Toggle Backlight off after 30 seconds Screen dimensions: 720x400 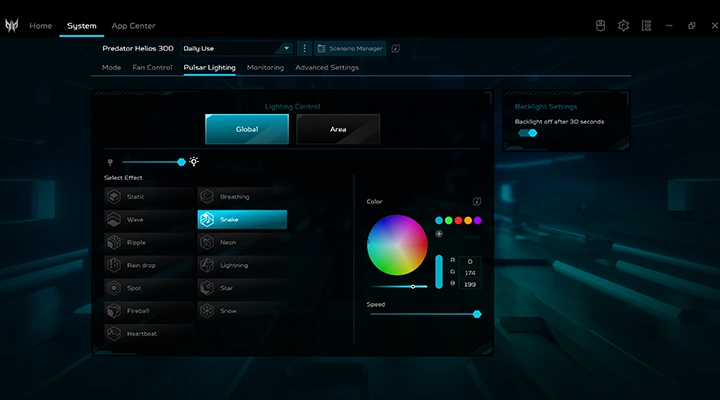(x=528, y=133)
